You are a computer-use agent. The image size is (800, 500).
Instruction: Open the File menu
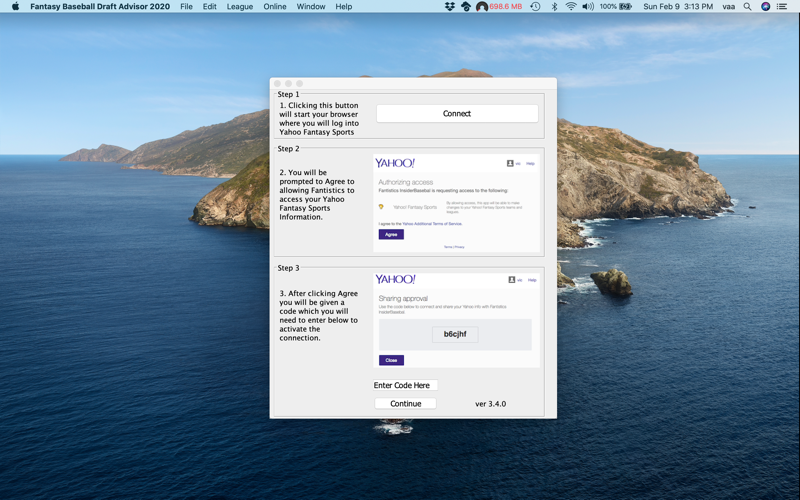pos(186,7)
